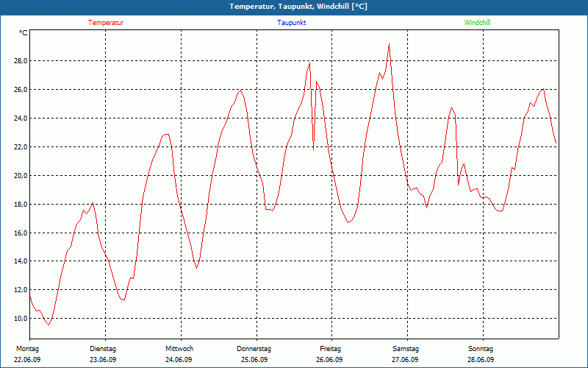This screenshot has width=588, height=368.
Task: Click the chart title Temperatur, Taupunkt, Windchill
Action: [298, 7]
